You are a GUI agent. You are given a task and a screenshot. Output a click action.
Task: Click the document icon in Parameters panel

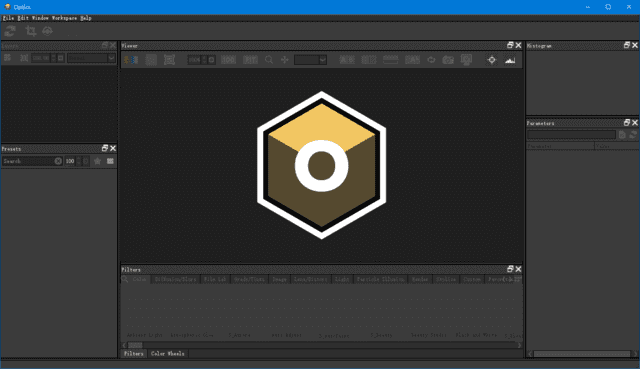(622, 135)
